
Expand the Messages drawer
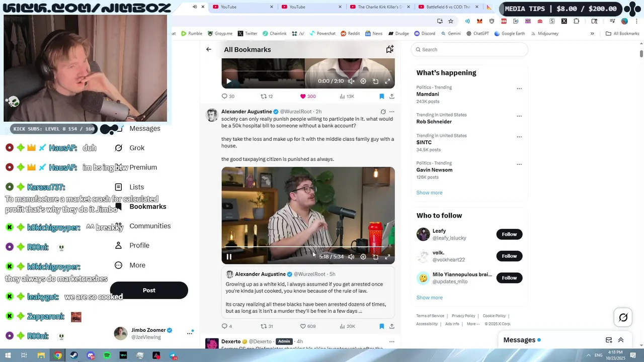[621, 340]
